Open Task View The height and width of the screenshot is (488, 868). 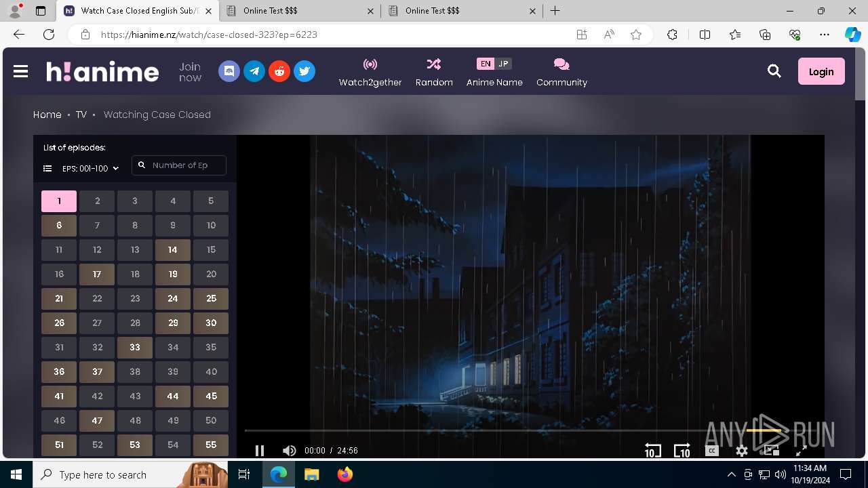point(244,474)
